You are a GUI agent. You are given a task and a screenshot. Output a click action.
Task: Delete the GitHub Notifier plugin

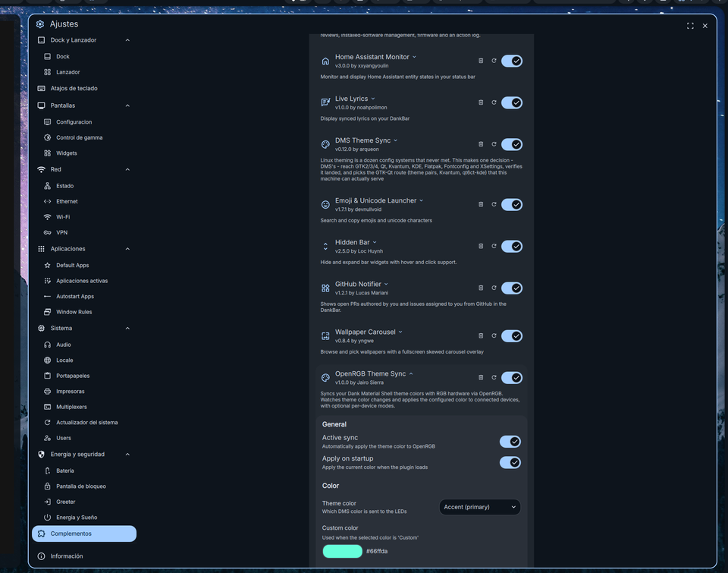point(481,288)
